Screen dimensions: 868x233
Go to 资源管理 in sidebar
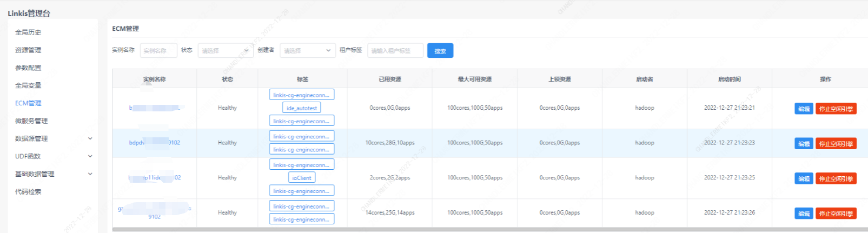[x=28, y=50]
